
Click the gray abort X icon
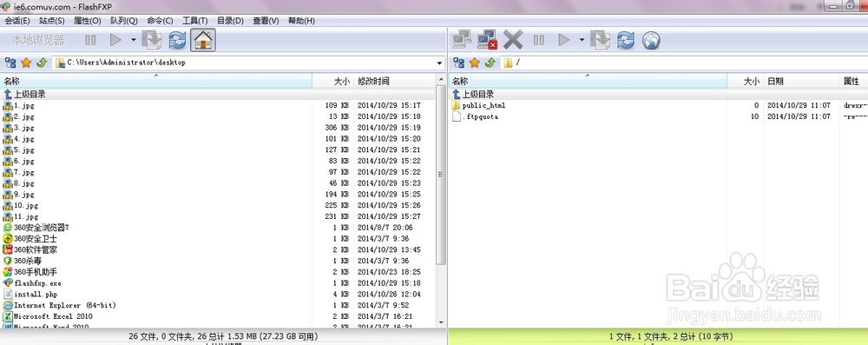(513, 40)
